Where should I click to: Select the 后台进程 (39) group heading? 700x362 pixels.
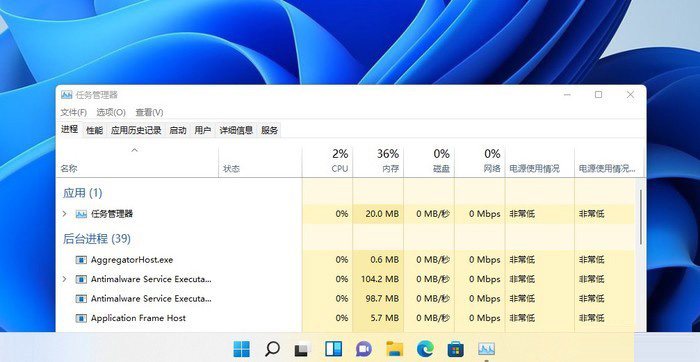tap(96, 239)
